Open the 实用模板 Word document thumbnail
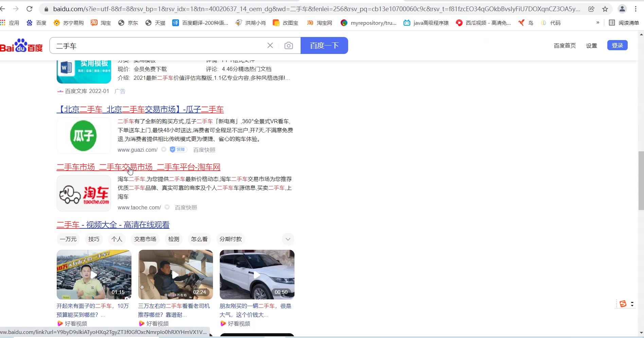The width and height of the screenshot is (644, 338). pos(84,72)
